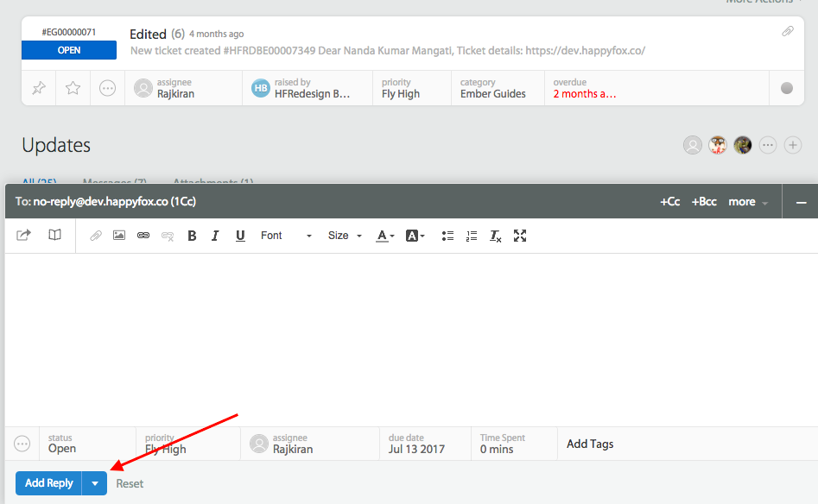This screenshot has width=818, height=504.
Task: Expand the more menu in reply header
Action: point(747,201)
